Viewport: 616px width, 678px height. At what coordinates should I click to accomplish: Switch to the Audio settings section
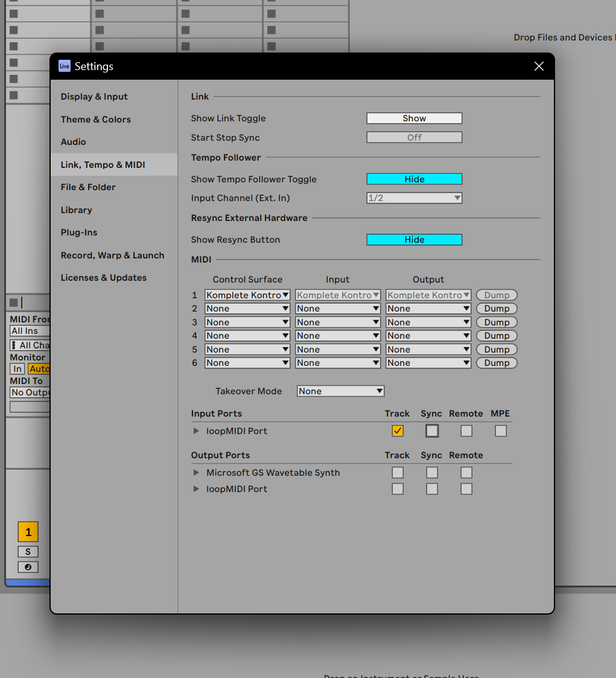click(73, 141)
